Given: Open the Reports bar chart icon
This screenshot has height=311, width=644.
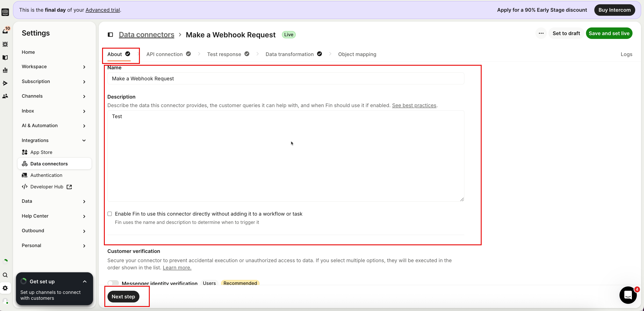Looking at the screenshot, I should tap(5, 70).
